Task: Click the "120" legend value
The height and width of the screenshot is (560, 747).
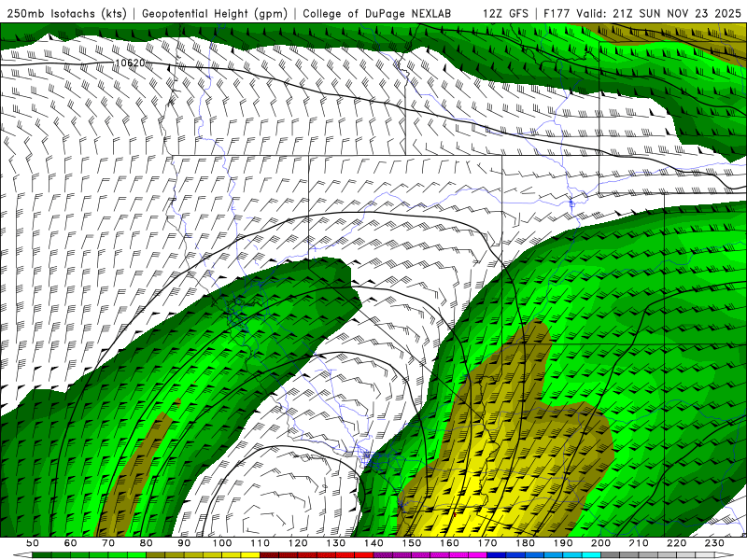Action: [298, 543]
